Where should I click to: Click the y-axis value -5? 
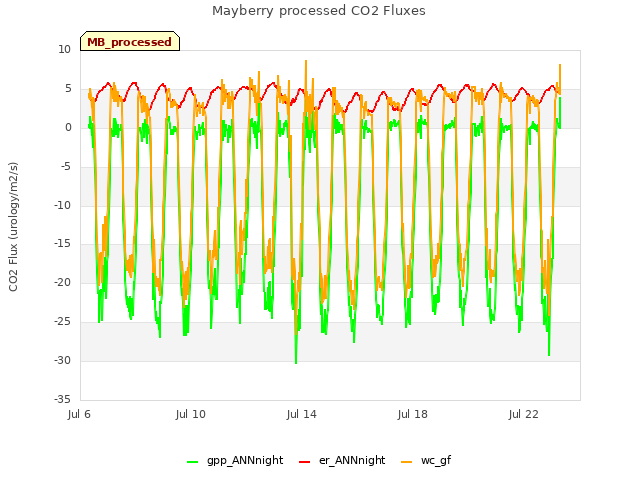65,167
